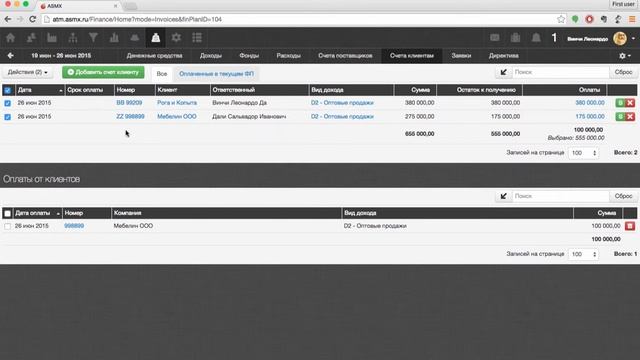Select the Счета клиентам tab

pos(412,56)
